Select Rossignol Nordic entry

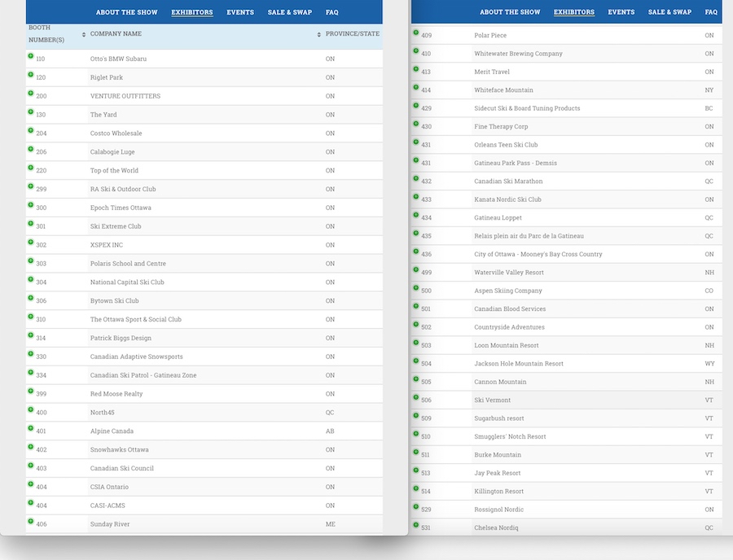tap(498, 510)
